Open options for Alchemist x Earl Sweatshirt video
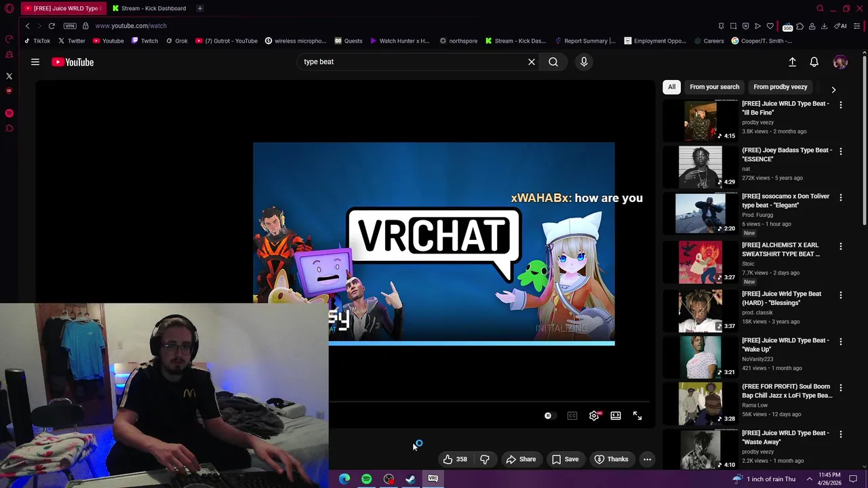The width and height of the screenshot is (868, 488). pos(841,246)
